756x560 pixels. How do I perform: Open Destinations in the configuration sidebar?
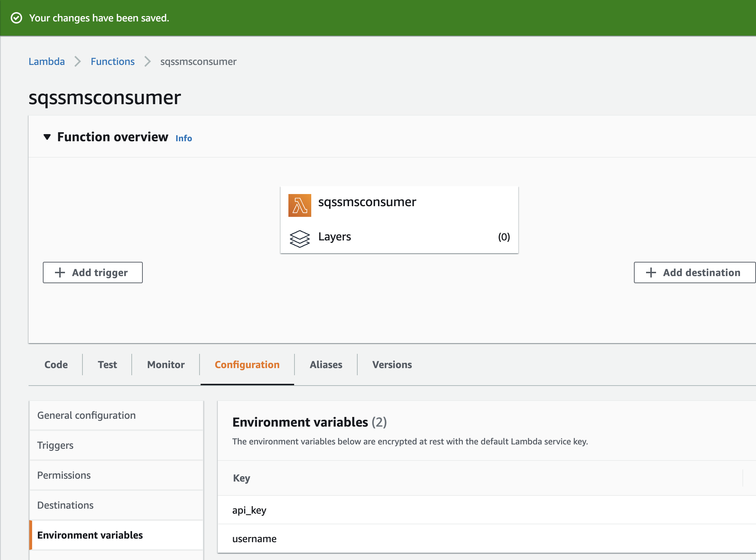click(x=116, y=505)
